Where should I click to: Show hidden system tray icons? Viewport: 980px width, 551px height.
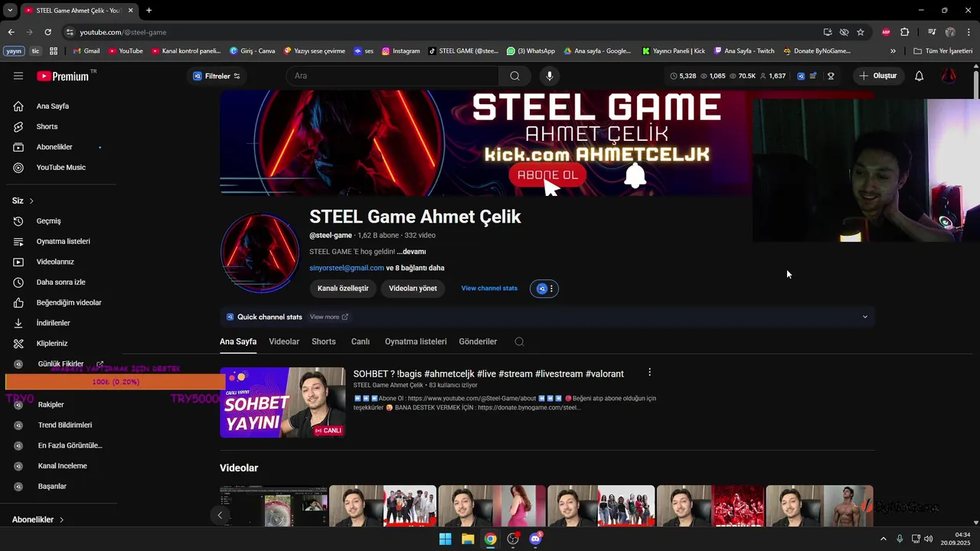(883, 539)
